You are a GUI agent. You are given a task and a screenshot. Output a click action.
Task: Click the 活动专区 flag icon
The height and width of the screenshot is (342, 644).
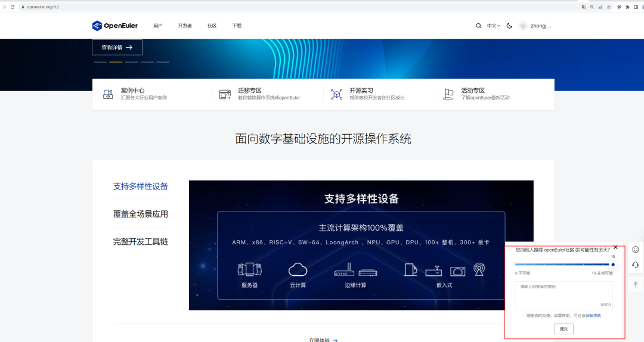tap(448, 94)
